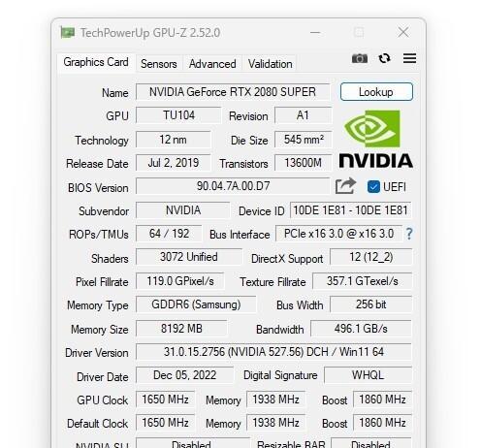Click the Name field showing RTX 2080 SUPER
The width and height of the screenshot is (481, 448).
pyautogui.click(x=233, y=92)
